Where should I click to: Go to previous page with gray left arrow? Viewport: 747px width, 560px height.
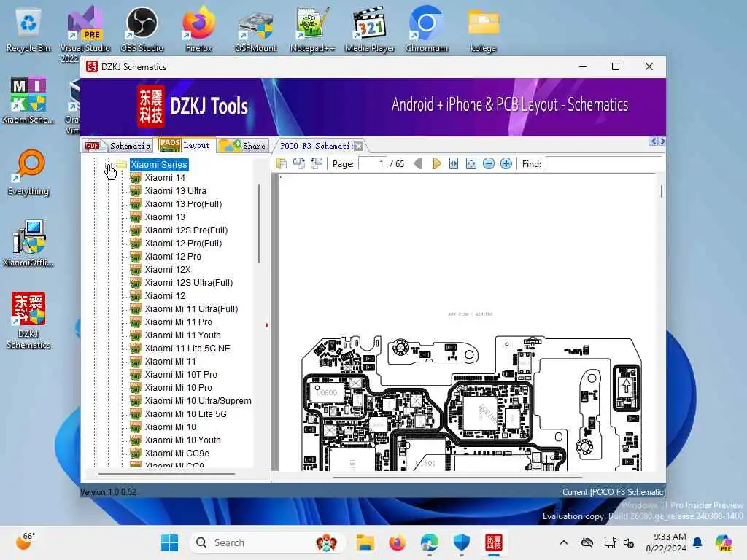click(418, 164)
